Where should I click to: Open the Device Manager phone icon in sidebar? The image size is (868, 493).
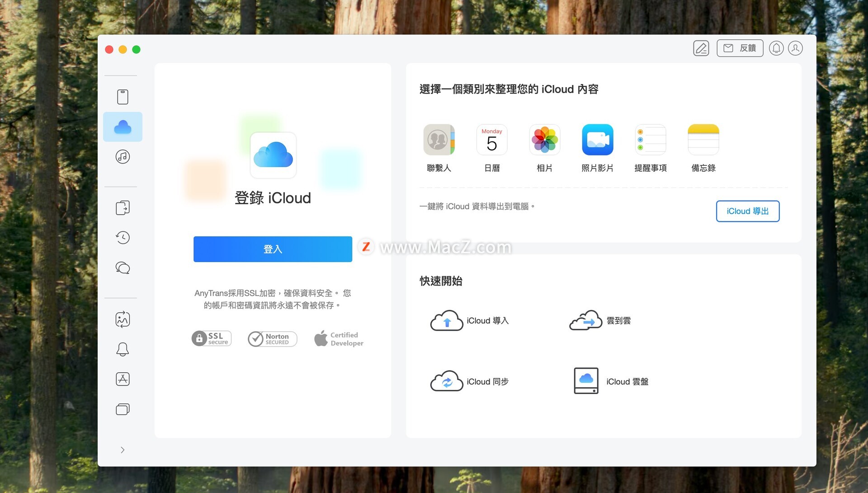click(123, 97)
